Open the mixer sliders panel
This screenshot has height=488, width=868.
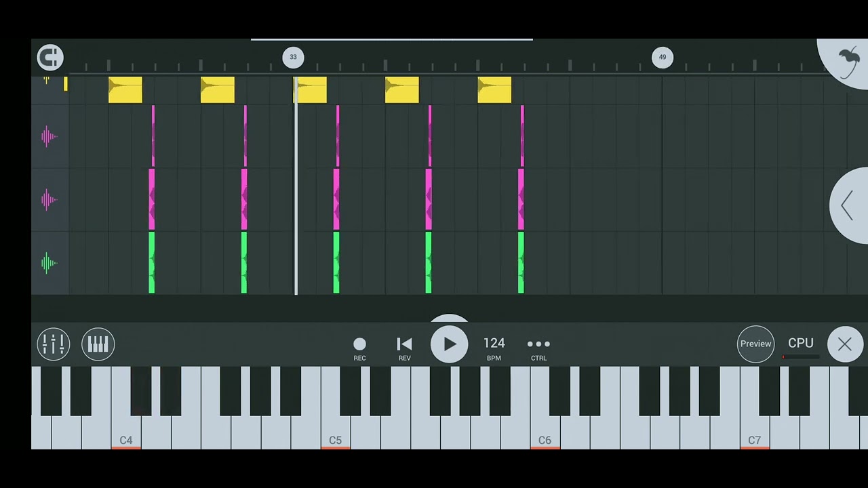point(54,344)
